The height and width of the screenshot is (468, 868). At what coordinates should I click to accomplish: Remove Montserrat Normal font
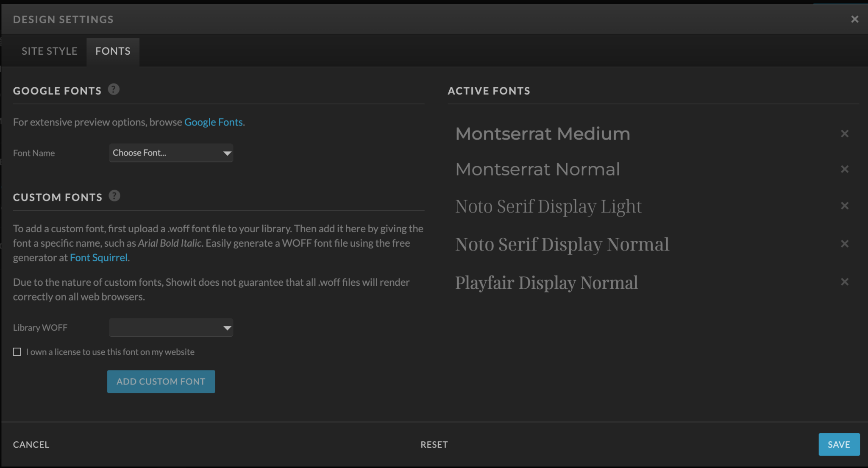844,170
